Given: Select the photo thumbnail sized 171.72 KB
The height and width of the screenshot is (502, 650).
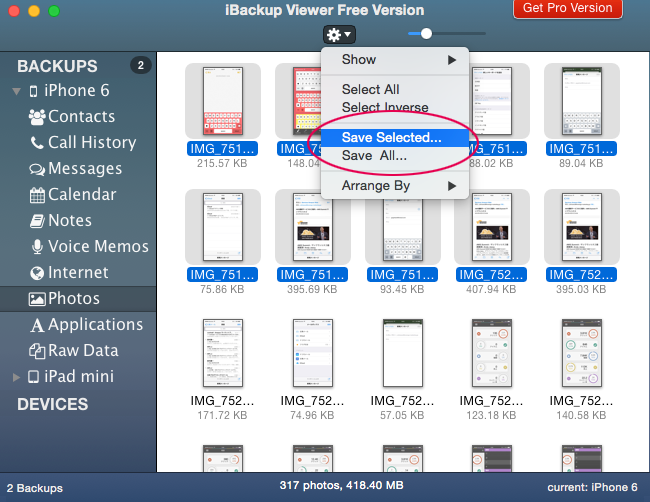Looking at the screenshot, I should (223, 353).
